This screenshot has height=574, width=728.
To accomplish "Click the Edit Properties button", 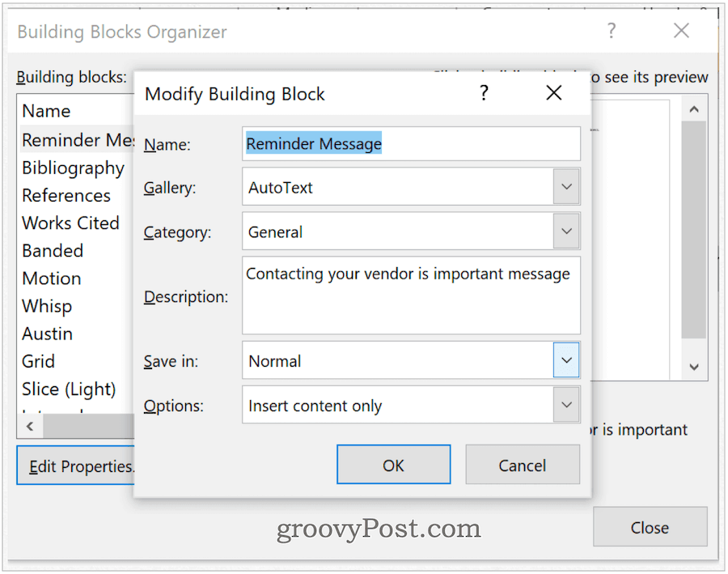I will (76, 466).
